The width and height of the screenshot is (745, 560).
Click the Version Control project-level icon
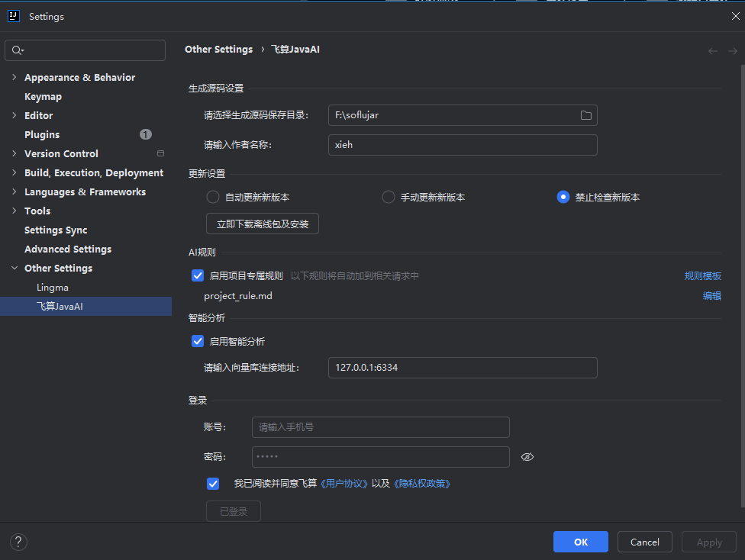point(160,153)
